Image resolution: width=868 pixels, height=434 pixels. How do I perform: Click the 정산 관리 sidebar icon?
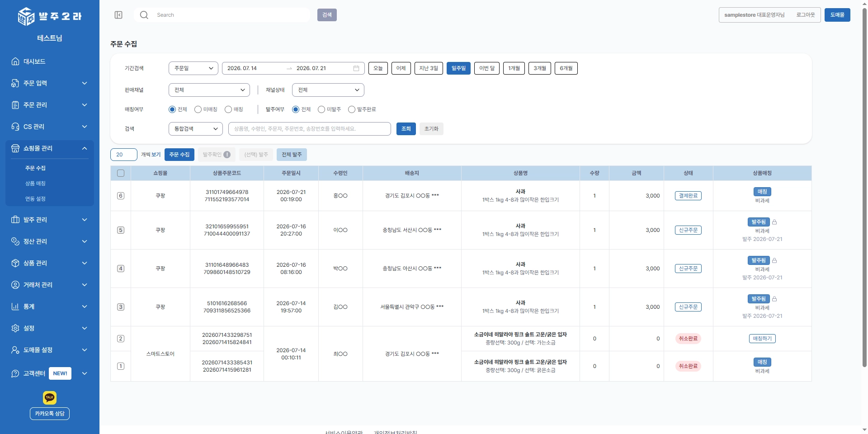coord(15,241)
